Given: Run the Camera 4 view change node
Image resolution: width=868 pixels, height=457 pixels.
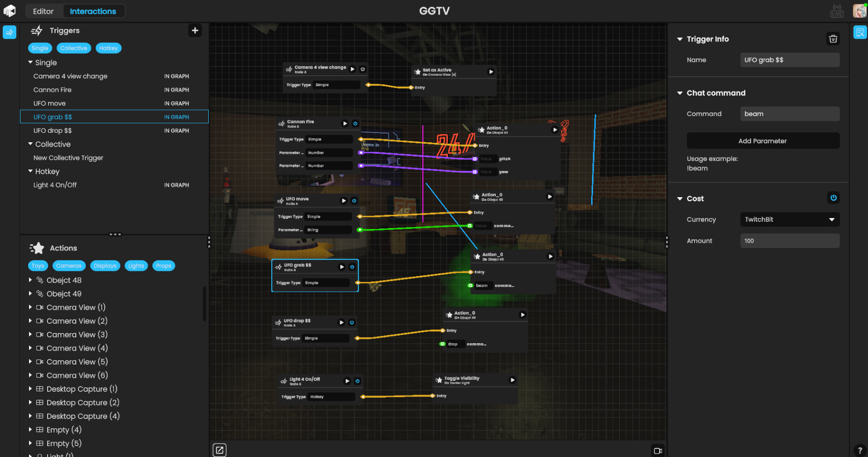Looking at the screenshot, I should point(353,68).
